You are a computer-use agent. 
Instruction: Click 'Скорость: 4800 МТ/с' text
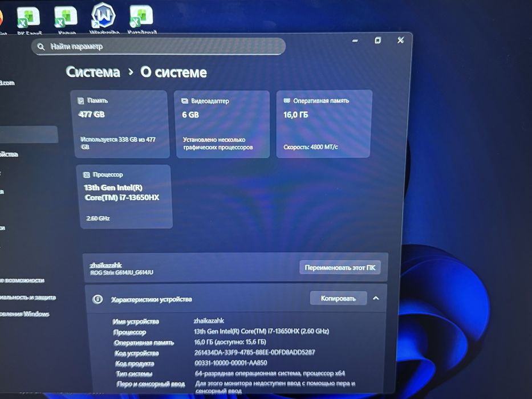pyautogui.click(x=310, y=147)
